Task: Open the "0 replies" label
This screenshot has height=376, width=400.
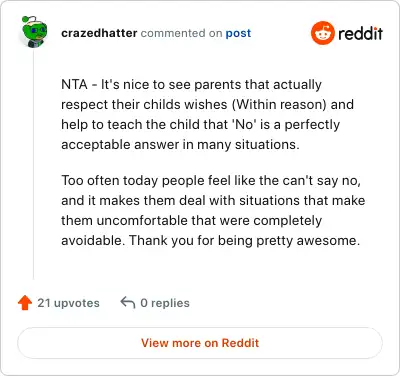Action: 165,303
